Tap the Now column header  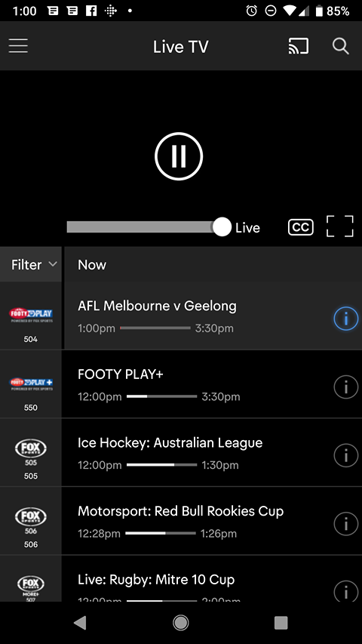(92, 264)
